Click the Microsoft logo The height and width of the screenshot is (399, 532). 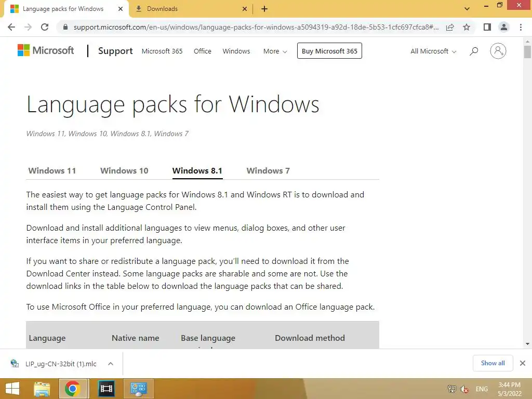coord(46,50)
